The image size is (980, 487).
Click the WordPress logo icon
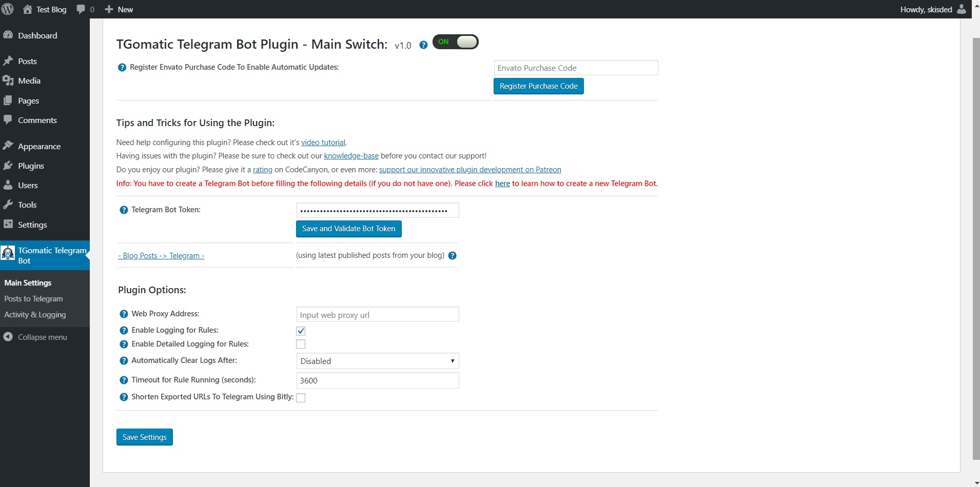8,9
